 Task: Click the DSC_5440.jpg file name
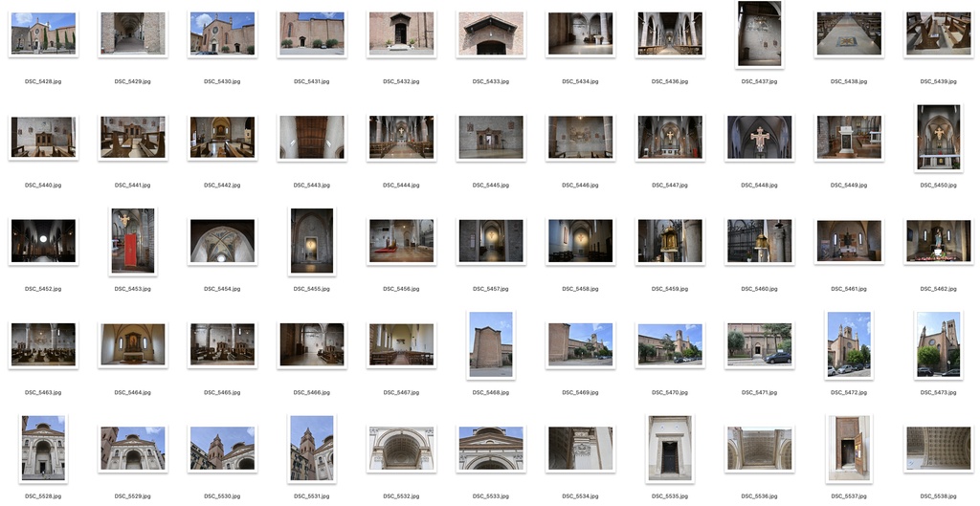(x=43, y=186)
